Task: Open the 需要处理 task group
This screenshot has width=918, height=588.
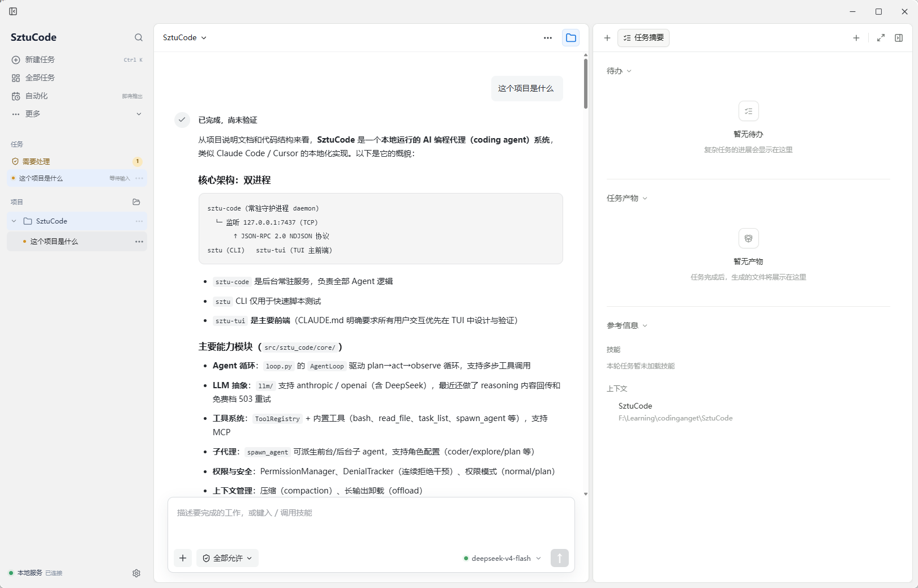Action: pyautogui.click(x=77, y=161)
